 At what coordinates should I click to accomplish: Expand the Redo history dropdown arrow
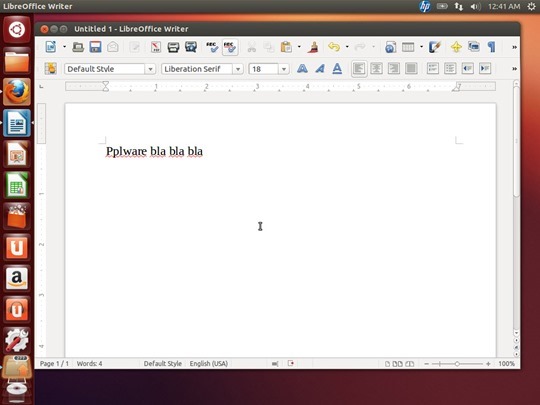tap(373, 47)
